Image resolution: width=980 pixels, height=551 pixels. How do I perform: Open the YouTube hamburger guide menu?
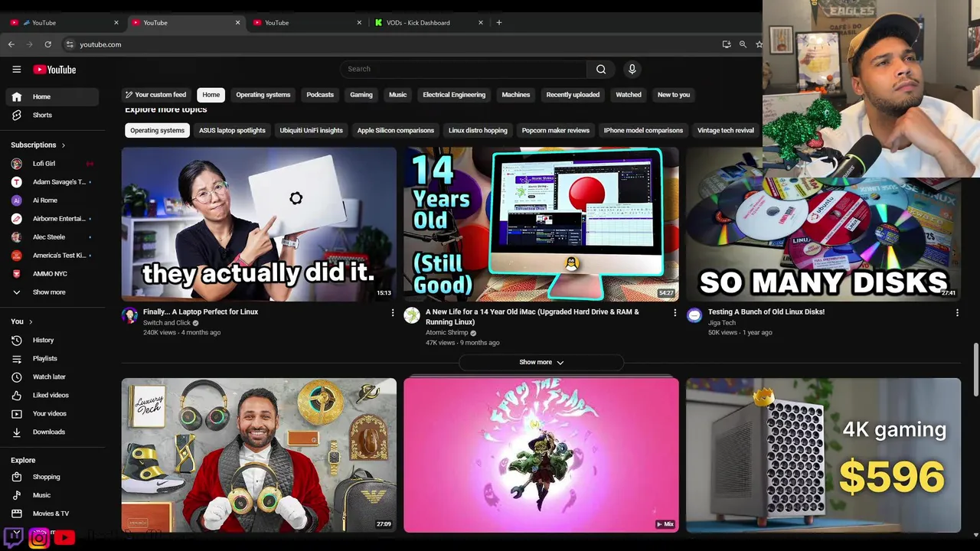pos(16,70)
